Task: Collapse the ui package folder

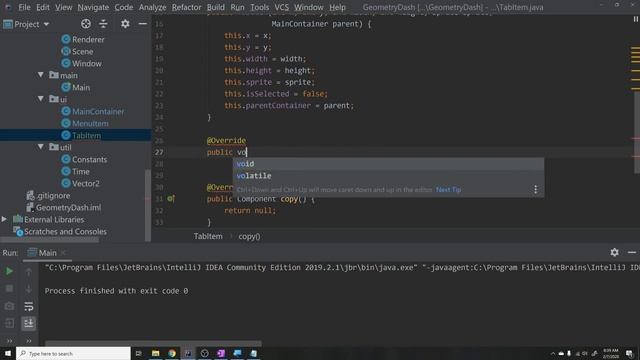Action: click(40, 99)
